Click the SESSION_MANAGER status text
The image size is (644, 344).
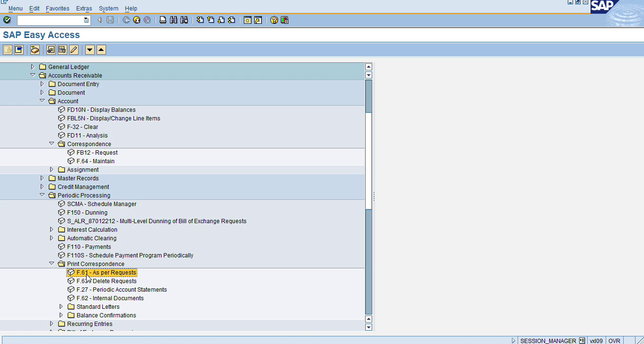click(548, 341)
